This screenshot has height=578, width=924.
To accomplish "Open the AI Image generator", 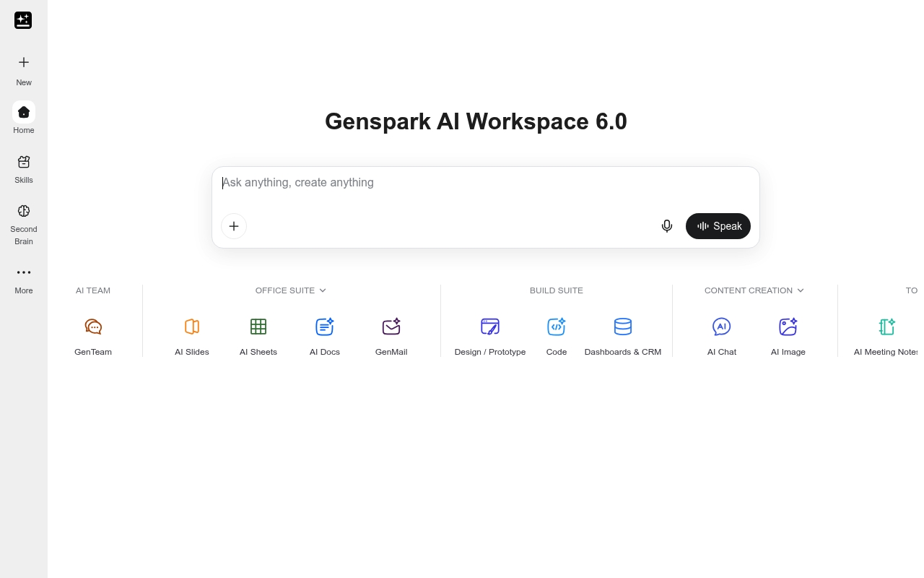I will (788, 337).
